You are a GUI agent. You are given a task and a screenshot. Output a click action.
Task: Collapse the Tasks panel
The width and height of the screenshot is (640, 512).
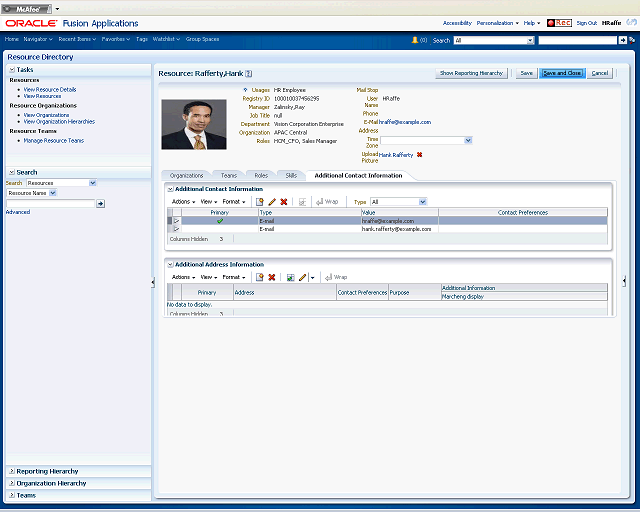(x=12, y=70)
